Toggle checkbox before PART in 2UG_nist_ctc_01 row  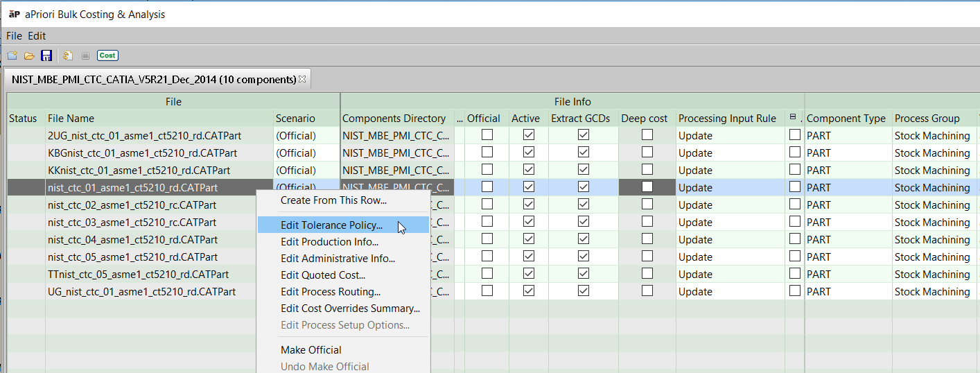point(795,135)
